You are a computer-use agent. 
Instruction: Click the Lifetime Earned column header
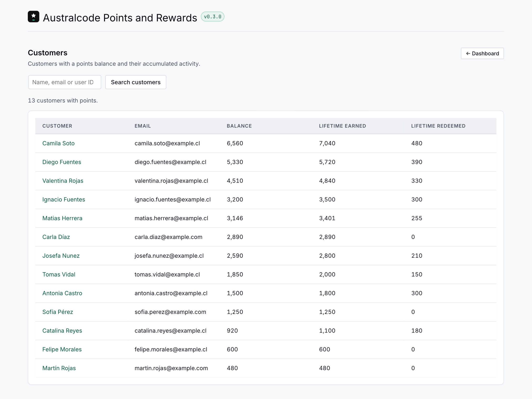pyautogui.click(x=342, y=126)
